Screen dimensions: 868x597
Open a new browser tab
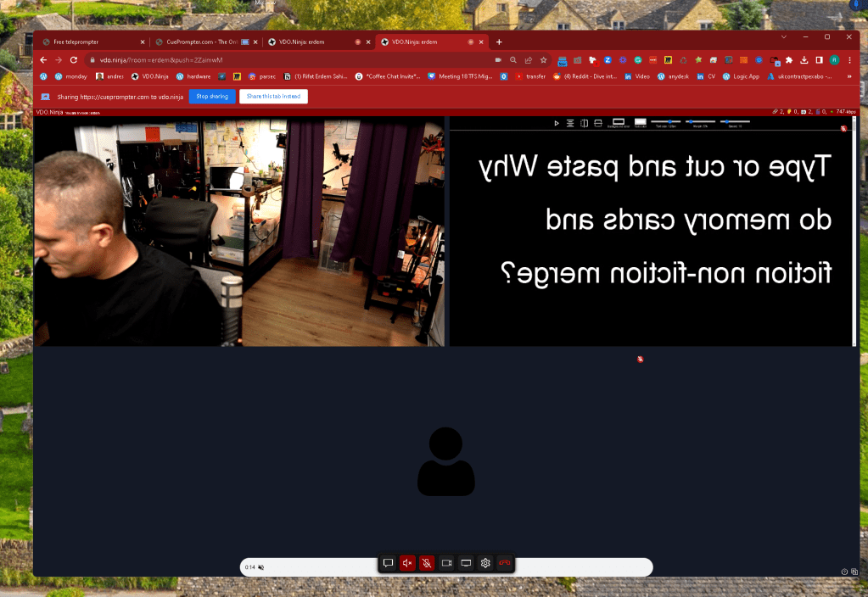tap(499, 42)
